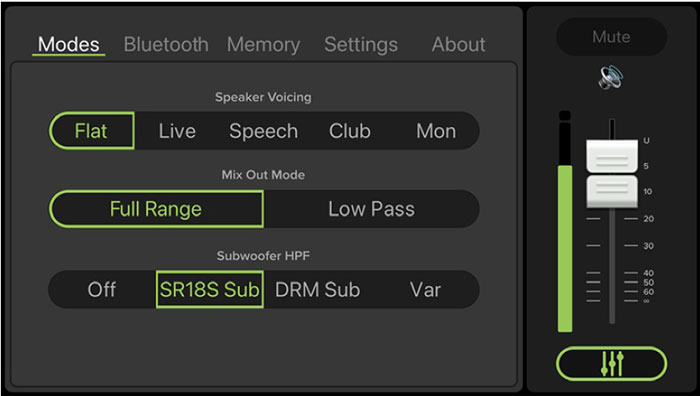Viewport: 700px width, 396px height.
Task: Choose Var subwoofer HPF option
Action: (x=425, y=289)
